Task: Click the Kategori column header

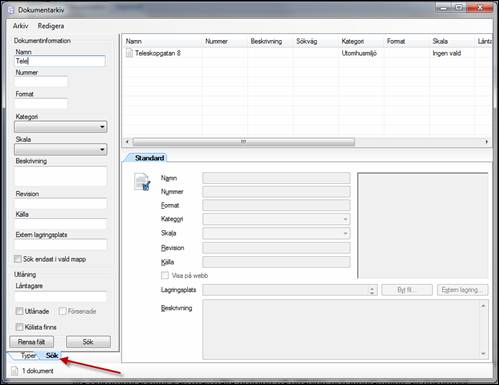Action: coord(361,41)
